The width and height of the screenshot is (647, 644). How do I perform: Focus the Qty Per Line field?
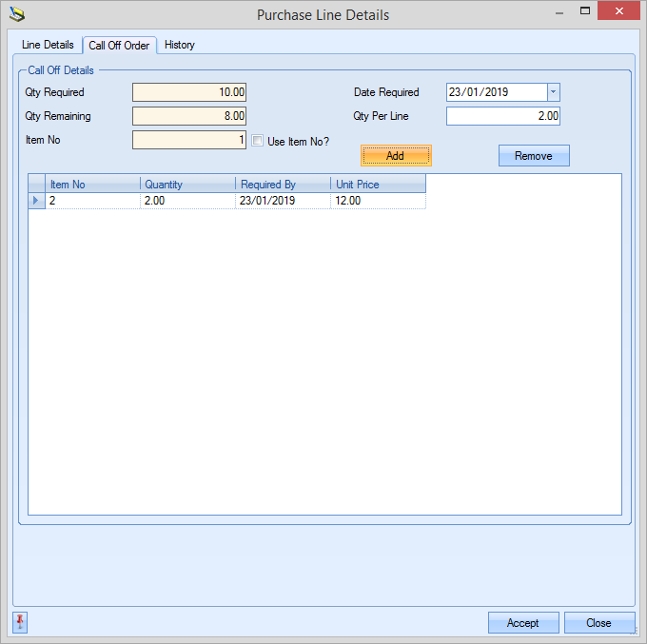(x=502, y=116)
